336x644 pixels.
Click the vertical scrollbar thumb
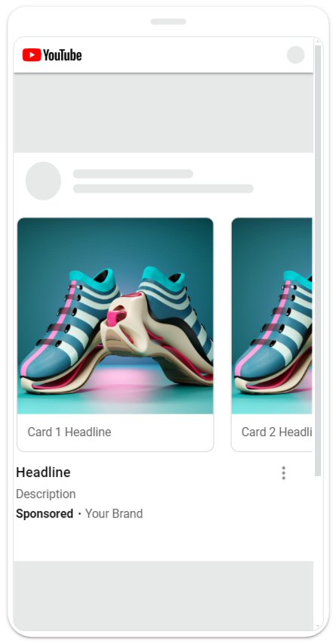(x=318, y=261)
